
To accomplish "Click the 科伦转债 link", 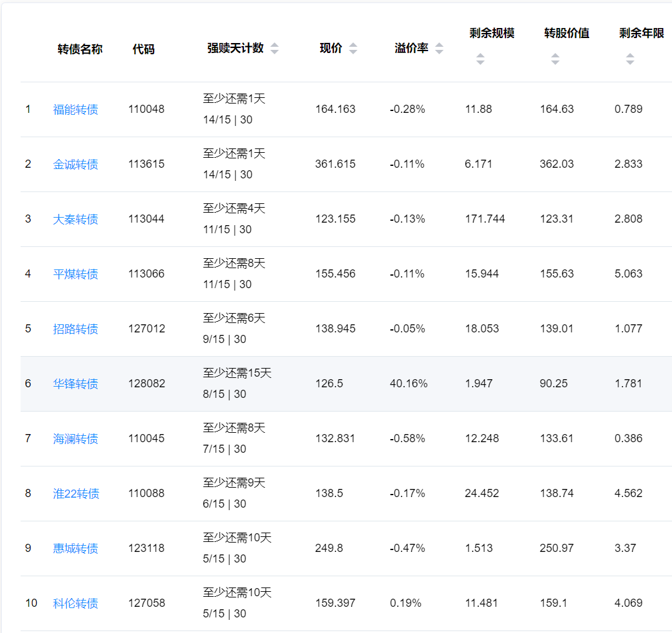I will click(75, 604).
